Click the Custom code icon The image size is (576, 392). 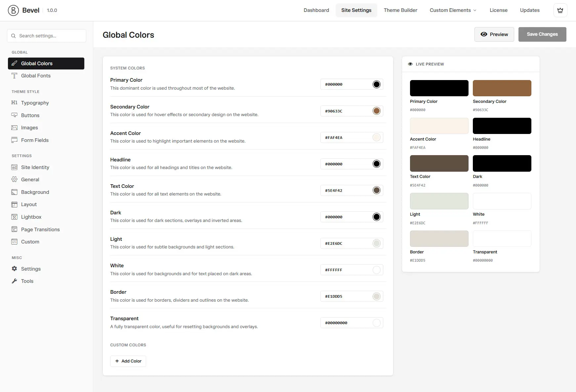click(x=14, y=242)
